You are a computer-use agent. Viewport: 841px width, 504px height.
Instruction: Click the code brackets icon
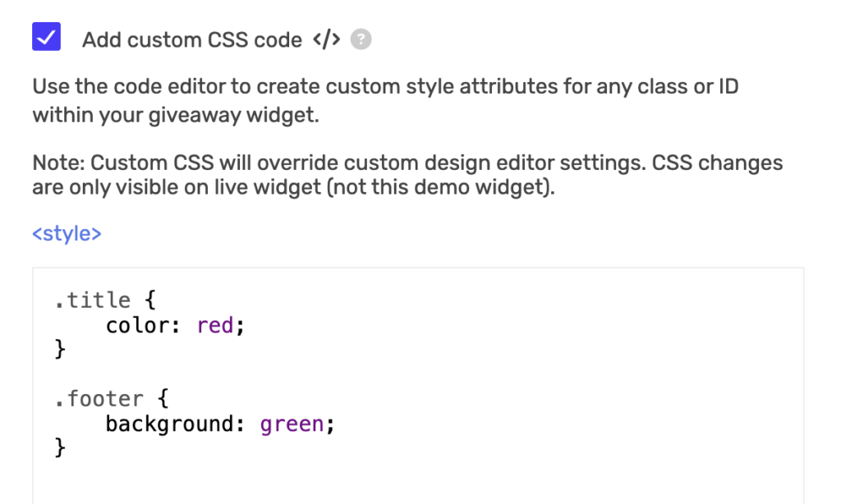[326, 39]
